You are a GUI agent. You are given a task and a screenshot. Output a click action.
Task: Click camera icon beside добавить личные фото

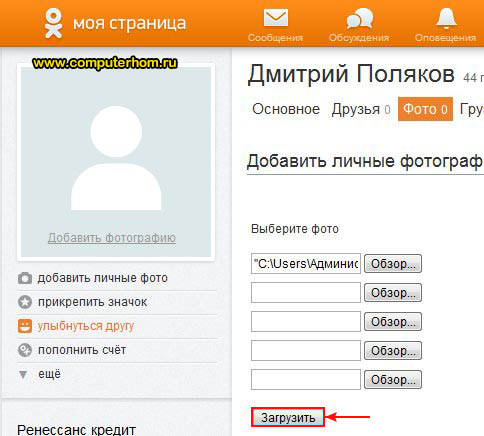tap(25, 278)
